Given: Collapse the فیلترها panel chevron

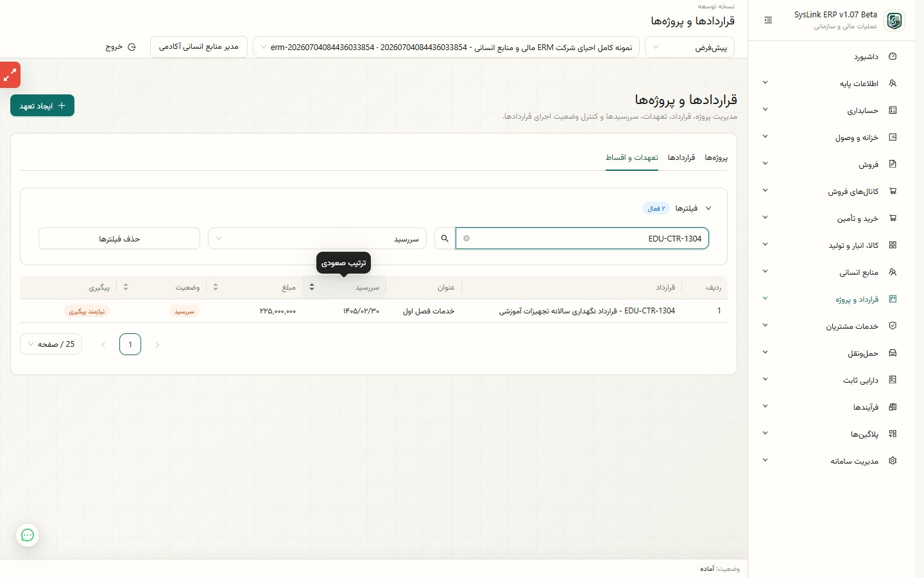Looking at the screenshot, I should pos(708,208).
